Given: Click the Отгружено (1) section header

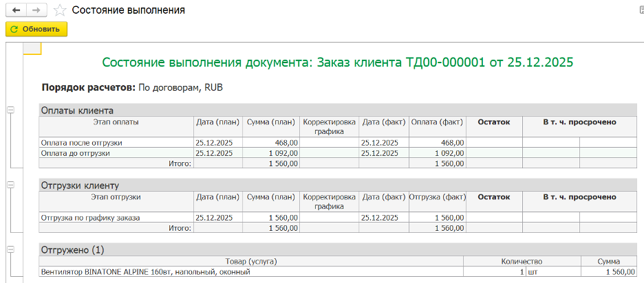Looking at the screenshot, I should [72, 250].
